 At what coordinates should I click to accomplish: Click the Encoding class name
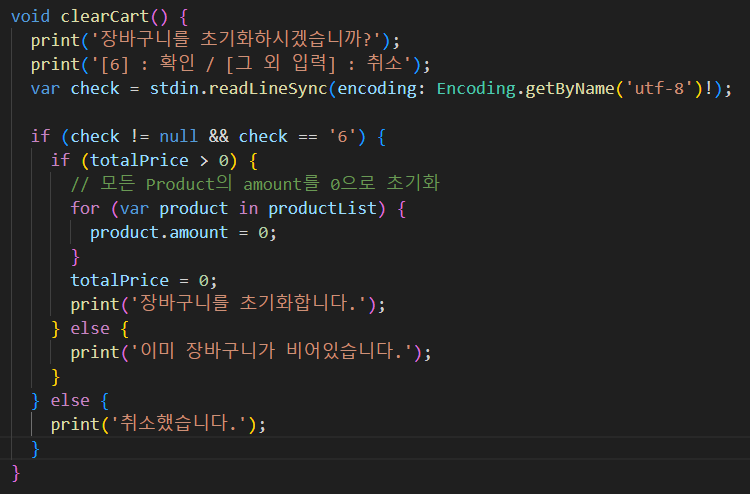click(x=476, y=88)
